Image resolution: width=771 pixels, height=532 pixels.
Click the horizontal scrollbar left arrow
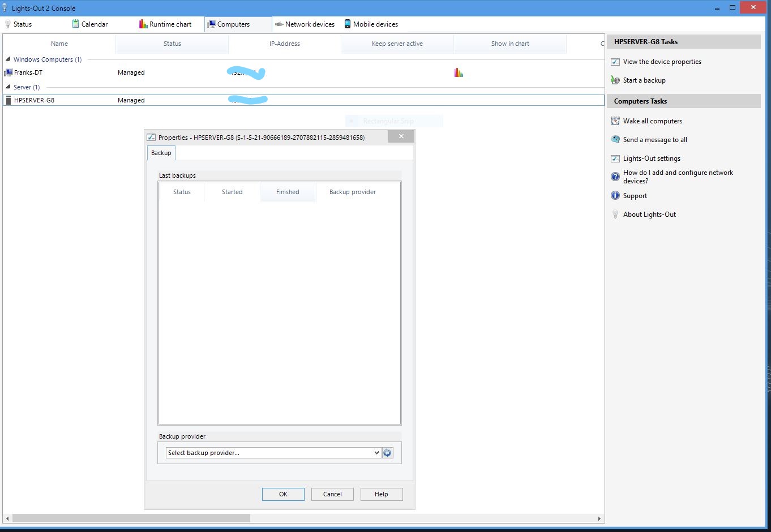pos(7,518)
